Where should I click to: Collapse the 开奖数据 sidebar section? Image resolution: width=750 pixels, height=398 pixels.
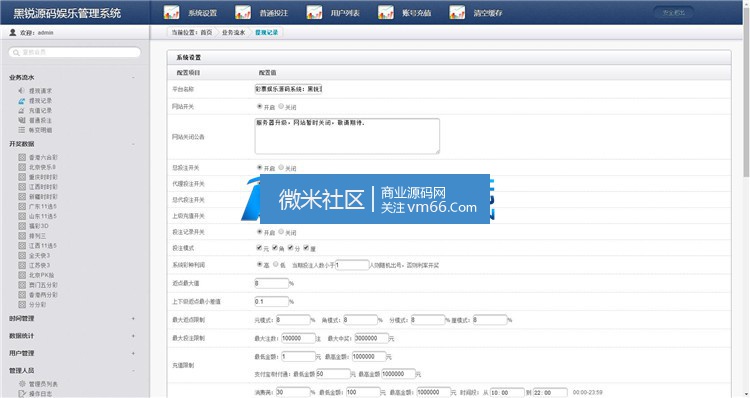pyautogui.click(x=133, y=144)
